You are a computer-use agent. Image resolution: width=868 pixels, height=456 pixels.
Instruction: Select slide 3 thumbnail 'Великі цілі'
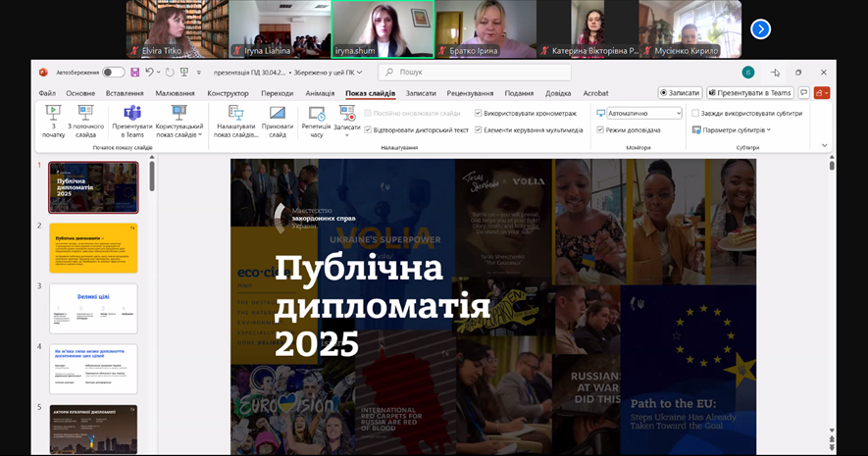click(x=94, y=308)
